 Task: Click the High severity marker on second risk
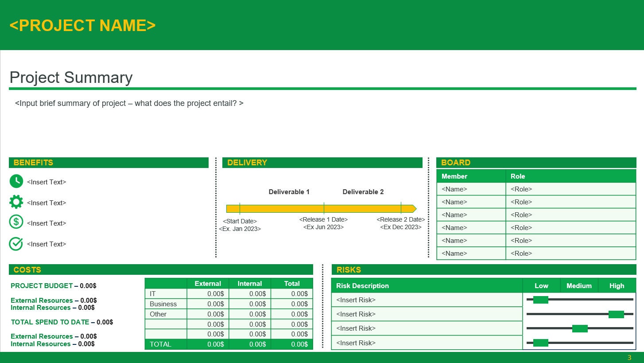[x=615, y=314]
